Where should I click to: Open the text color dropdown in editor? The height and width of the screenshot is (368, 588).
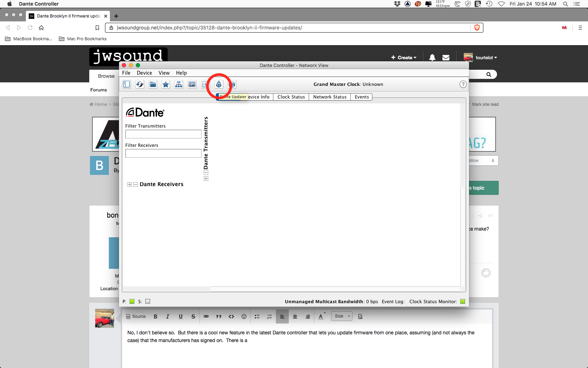(x=321, y=316)
